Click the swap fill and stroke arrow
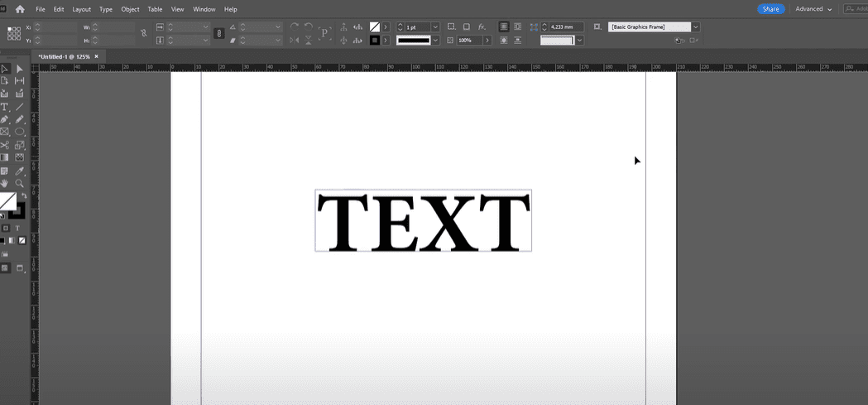The width and height of the screenshot is (868, 405). [24, 196]
